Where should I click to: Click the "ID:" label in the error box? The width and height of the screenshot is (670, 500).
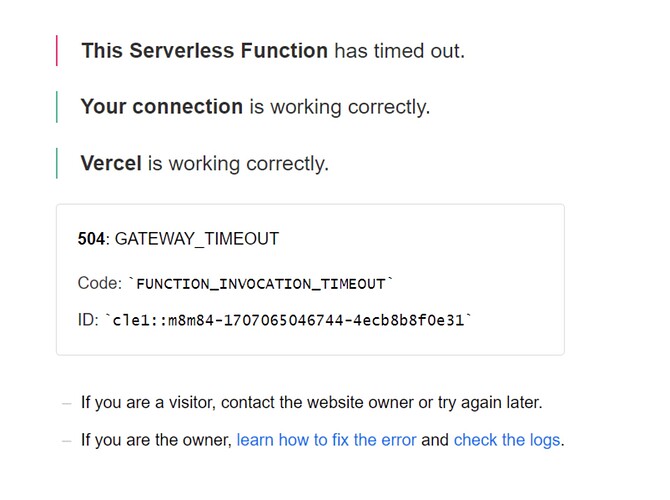pos(88,320)
